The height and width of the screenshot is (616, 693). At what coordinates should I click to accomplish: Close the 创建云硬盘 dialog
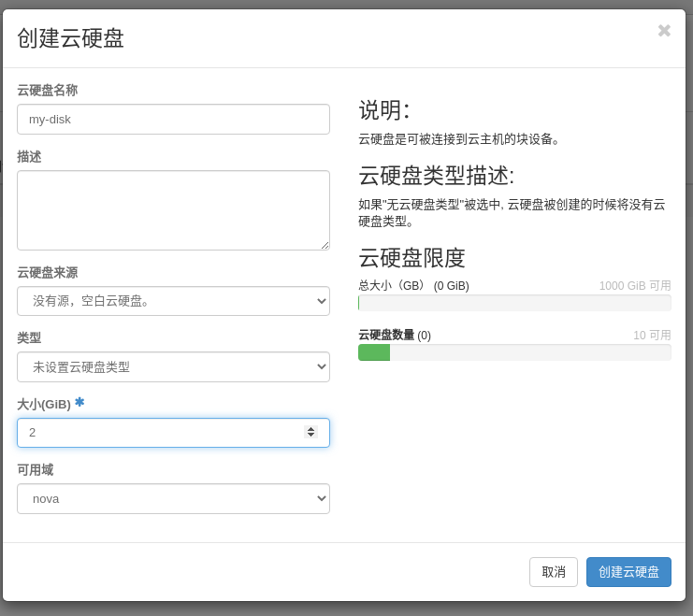(x=664, y=31)
